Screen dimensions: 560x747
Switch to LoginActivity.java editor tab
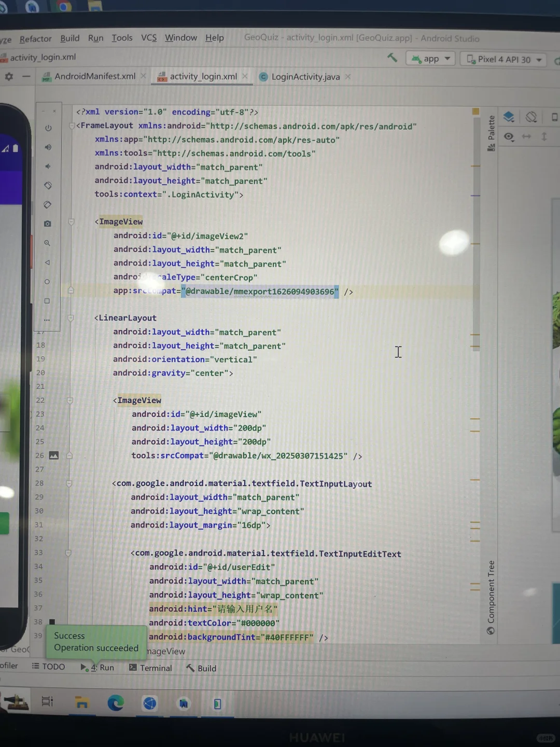click(x=305, y=77)
